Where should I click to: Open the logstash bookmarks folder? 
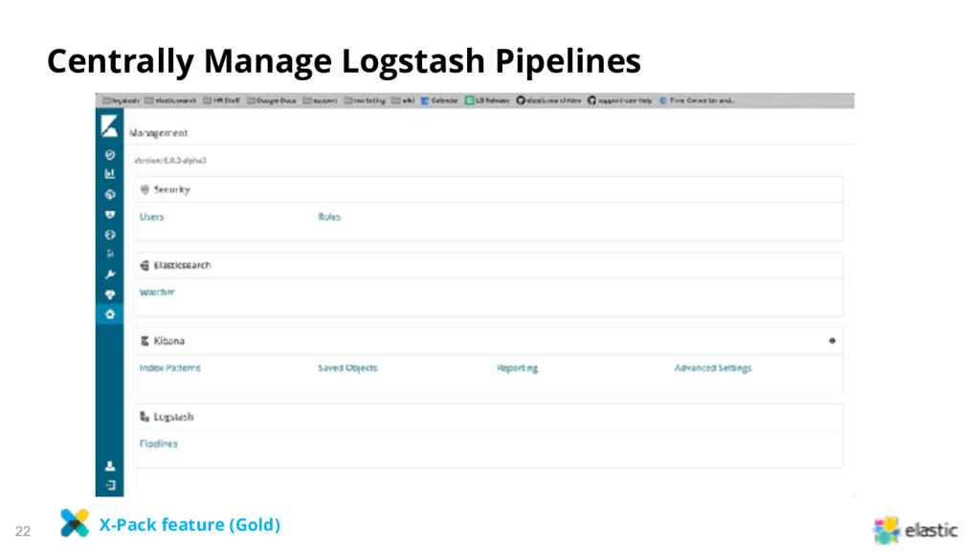(122, 100)
